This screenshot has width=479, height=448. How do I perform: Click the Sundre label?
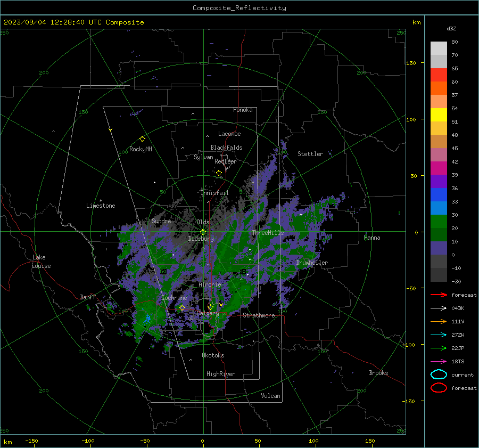point(161,221)
